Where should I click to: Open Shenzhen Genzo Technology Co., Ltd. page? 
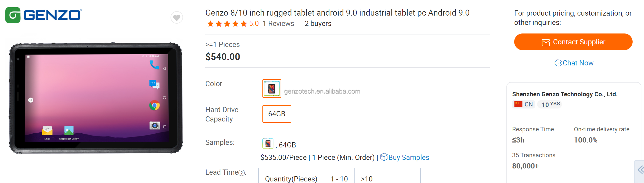point(565,94)
